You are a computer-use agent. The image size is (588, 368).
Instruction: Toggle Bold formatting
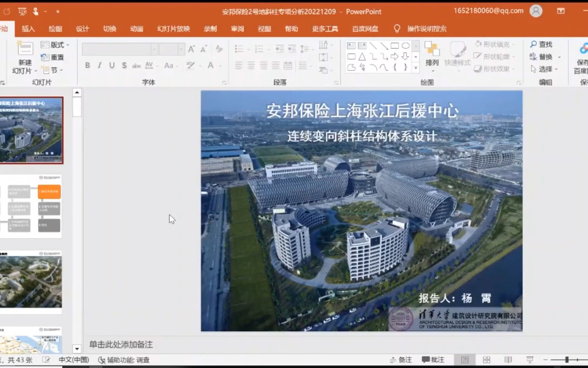click(x=87, y=65)
